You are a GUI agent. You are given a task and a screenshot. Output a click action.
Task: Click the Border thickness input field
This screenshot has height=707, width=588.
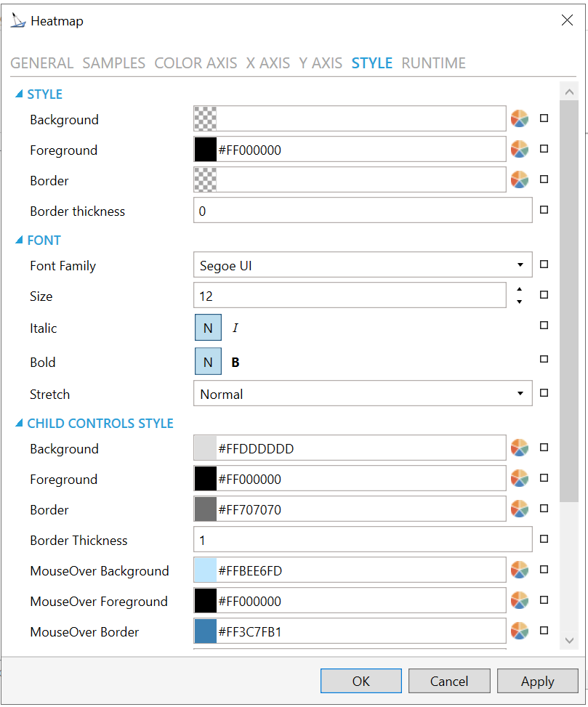coord(363,210)
